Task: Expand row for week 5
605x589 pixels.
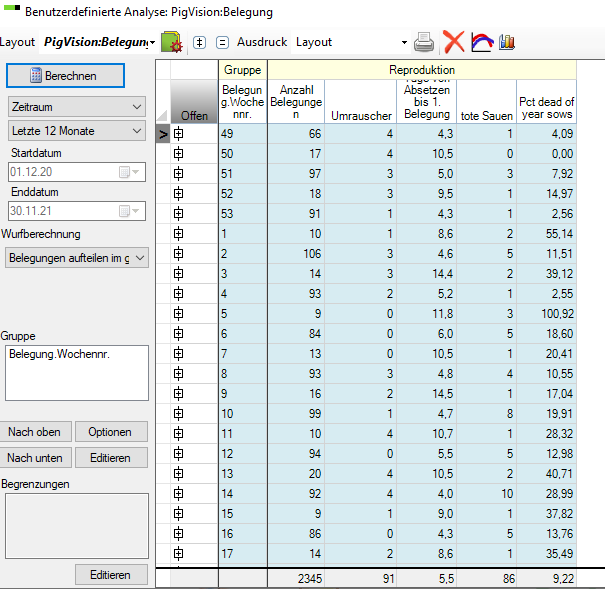Action: pyautogui.click(x=178, y=314)
